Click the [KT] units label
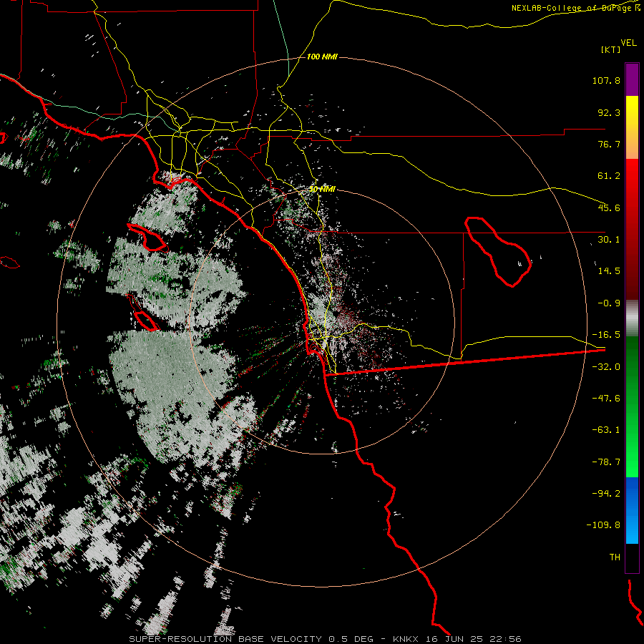Image resolution: width=644 pixels, height=644 pixels. tap(611, 49)
